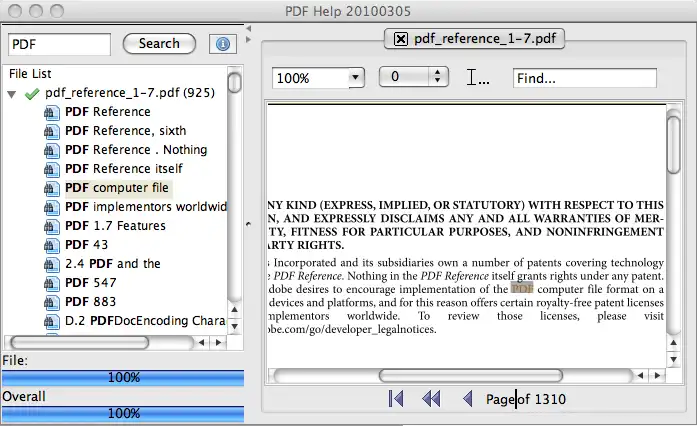
Task: Click binoculars icon beside PDF Reference . Nothing
Action: 52,151
